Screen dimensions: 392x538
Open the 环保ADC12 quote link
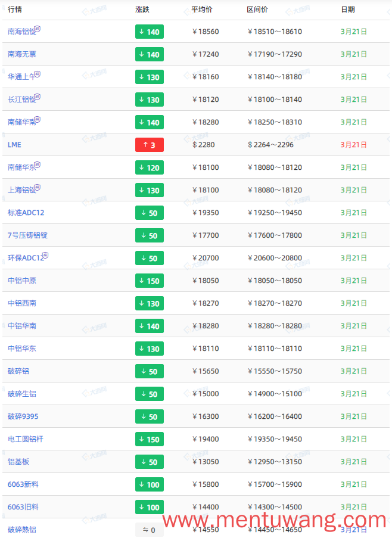(26, 258)
